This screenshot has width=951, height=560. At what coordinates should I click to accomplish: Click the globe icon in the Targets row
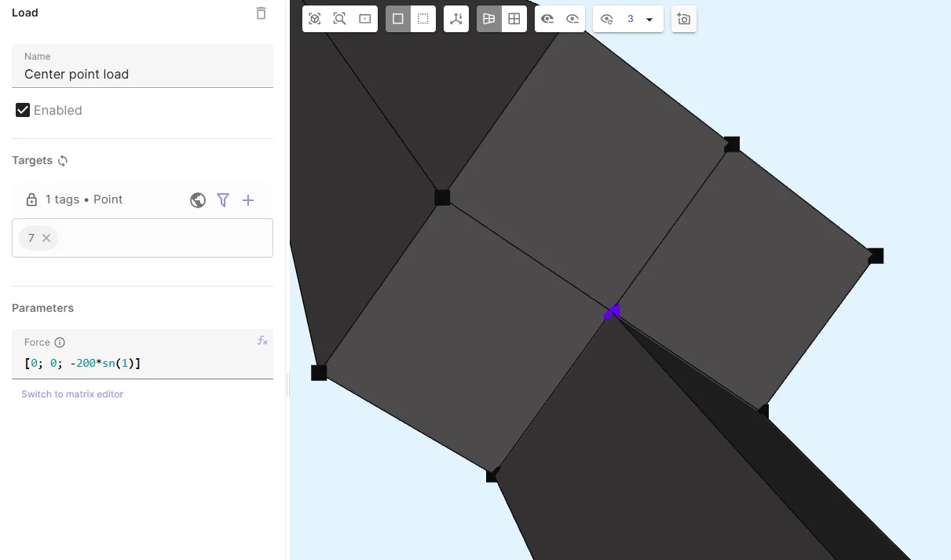[x=198, y=200]
